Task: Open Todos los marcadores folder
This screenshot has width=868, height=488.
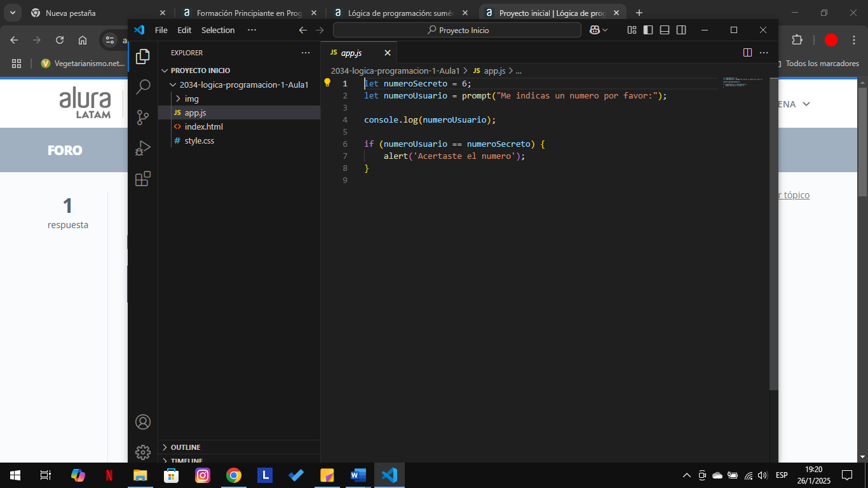Action: click(x=818, y=64)
